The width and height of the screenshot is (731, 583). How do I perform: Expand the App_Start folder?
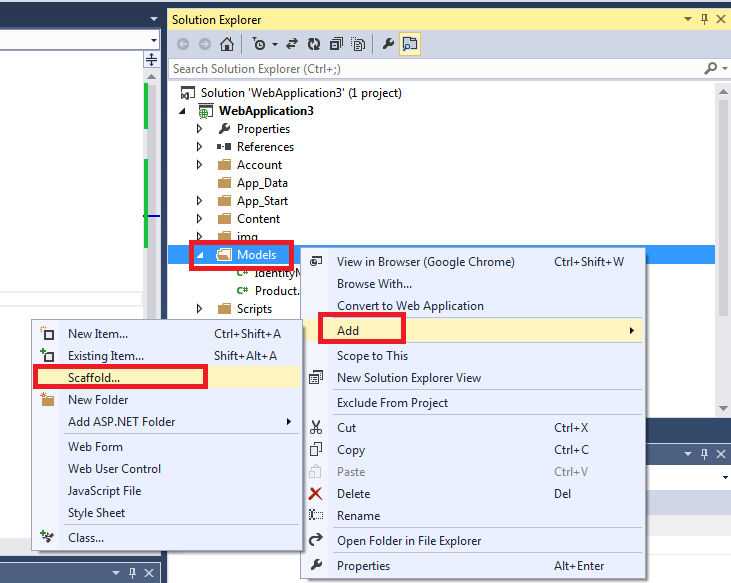click(x=200, y=201)
